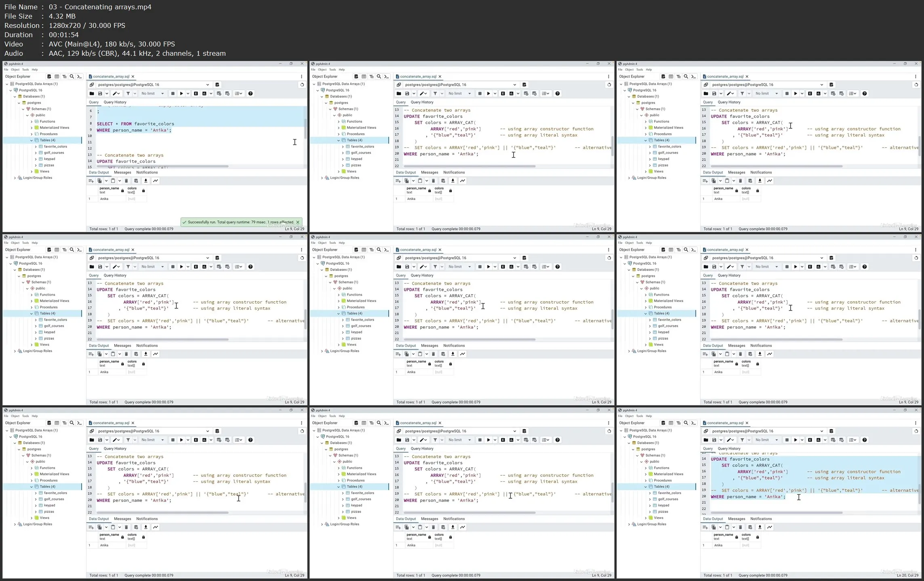Open connection dropdown postgres@PostgreSQL 16 in center frame
The width and height of the screenshot is (924, 581).
tap(514, 258)
